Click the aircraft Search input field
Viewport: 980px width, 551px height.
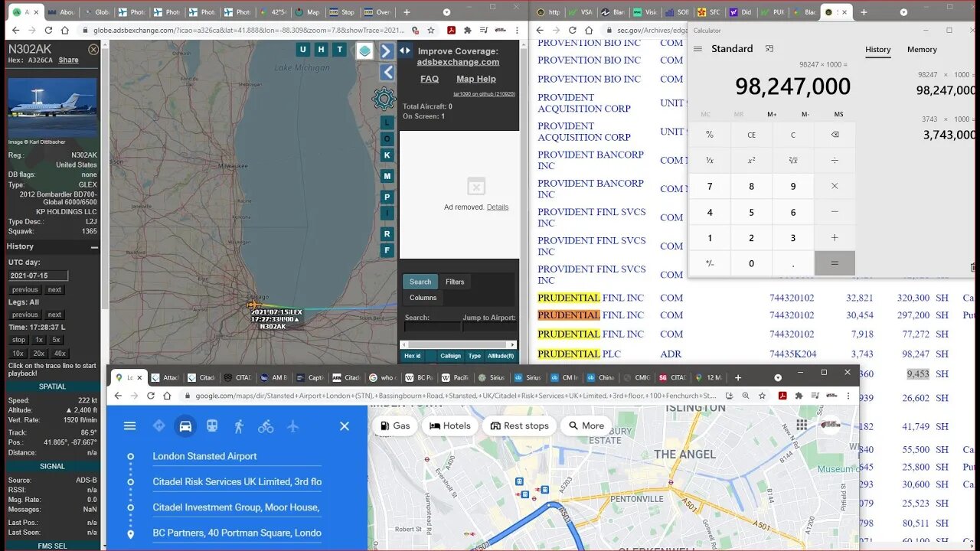[433, 327]
